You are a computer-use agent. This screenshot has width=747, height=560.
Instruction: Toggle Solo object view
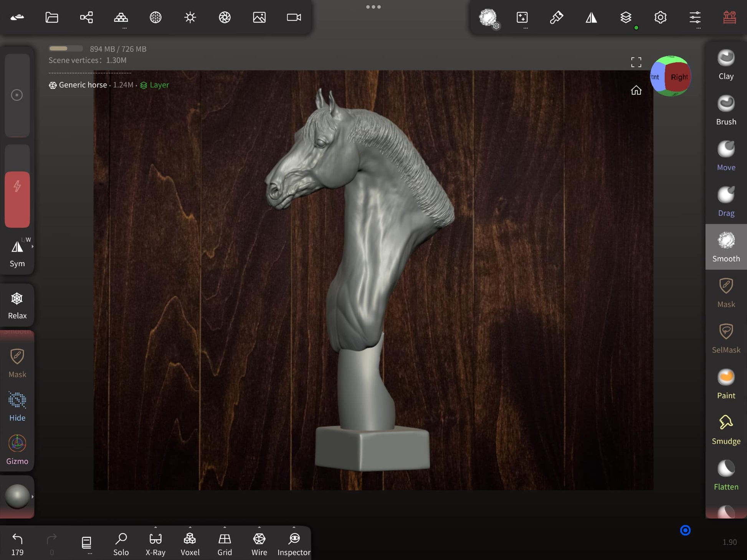pyautogui.click(x=121, y=544)
